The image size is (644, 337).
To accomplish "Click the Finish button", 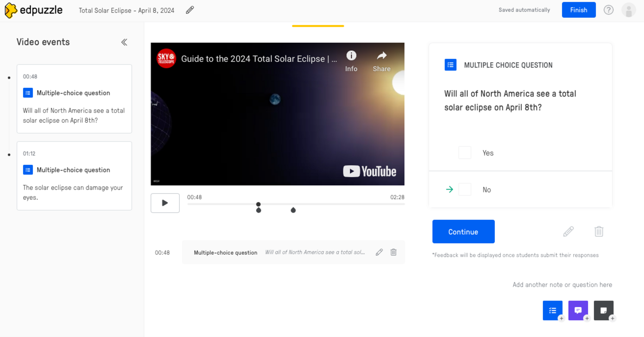I will point(578,10).
